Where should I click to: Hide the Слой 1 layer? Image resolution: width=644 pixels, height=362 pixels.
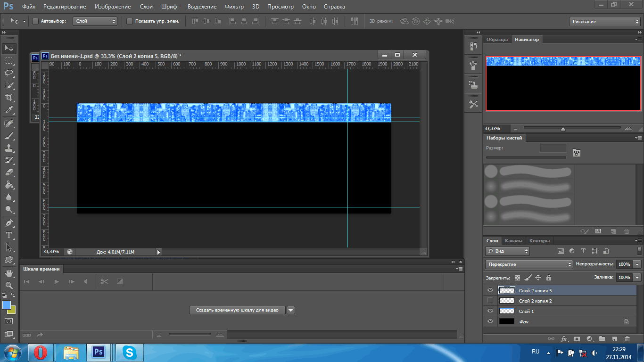(x=490, y=311)
